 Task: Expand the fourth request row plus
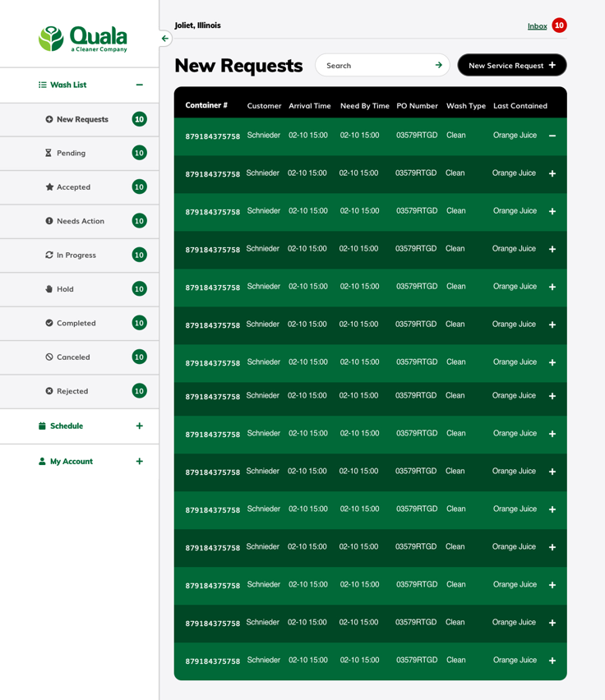pyautogui.click(x=552, y=249)
